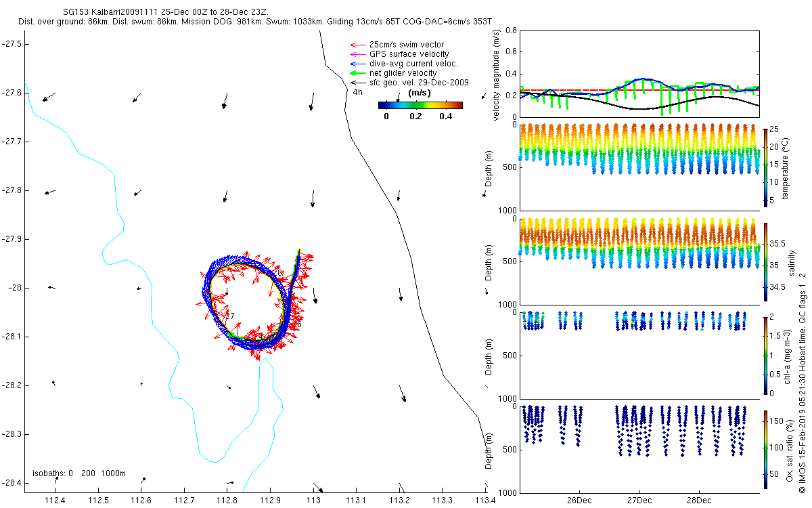Screen dimensions: 812x508
Task: Click the '112.4' longitude tick label
Action: pos(54,501)
